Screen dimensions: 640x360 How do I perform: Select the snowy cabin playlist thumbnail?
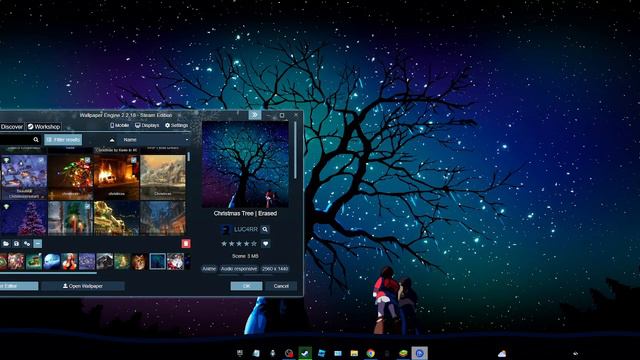(104, 261)
